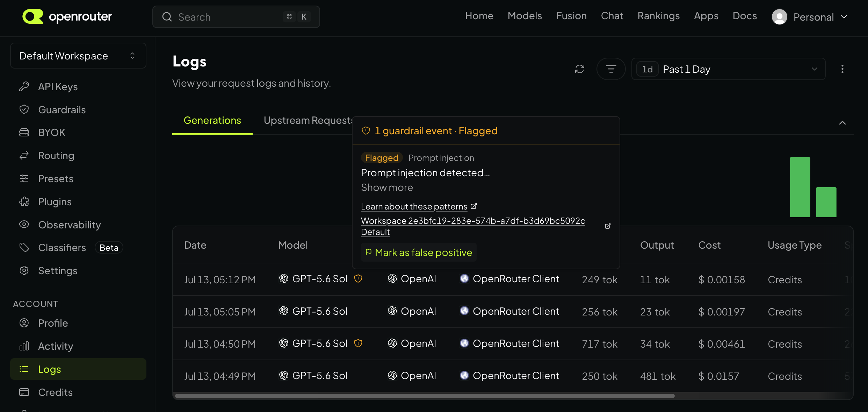
Task: Open Models in top navigation
Action: click(x=525, y=16)
